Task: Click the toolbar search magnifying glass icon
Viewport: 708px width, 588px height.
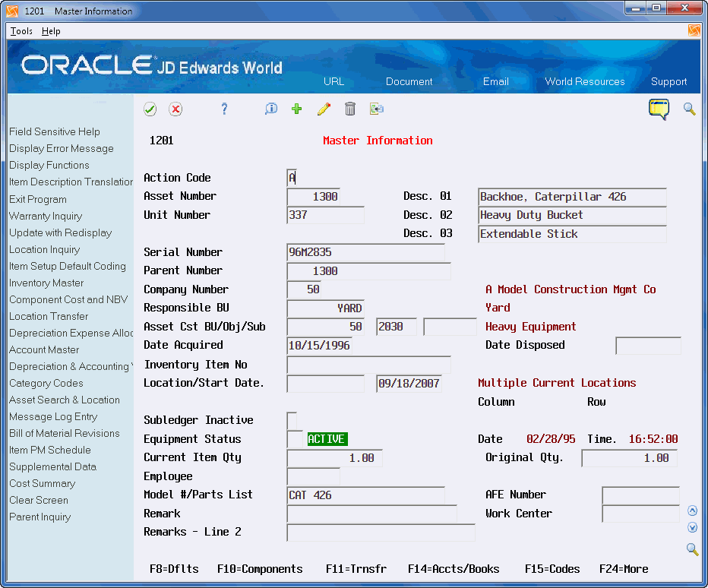Action: 689,109
